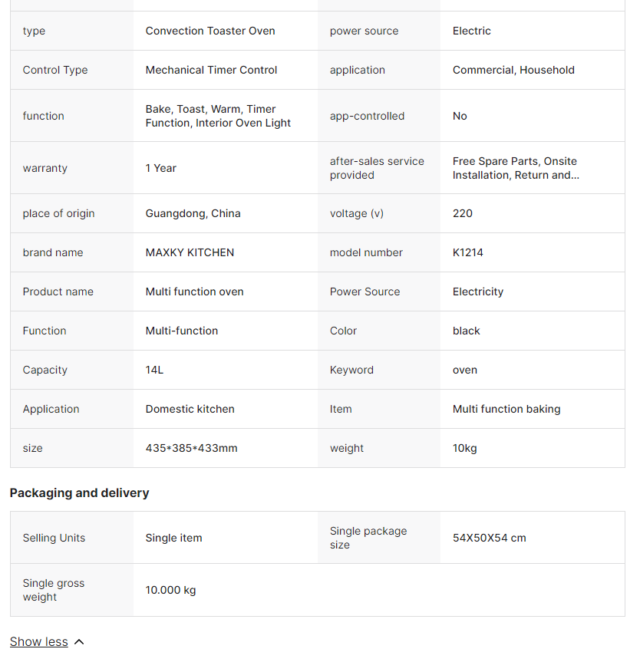Select the voltage value 220
640x672 pixels.
pyautogui.click(x=463, y=213)
